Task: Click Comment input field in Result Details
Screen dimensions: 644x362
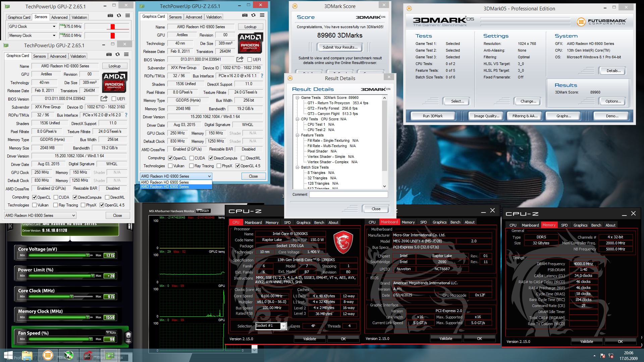Action: (x=348, y=194)
